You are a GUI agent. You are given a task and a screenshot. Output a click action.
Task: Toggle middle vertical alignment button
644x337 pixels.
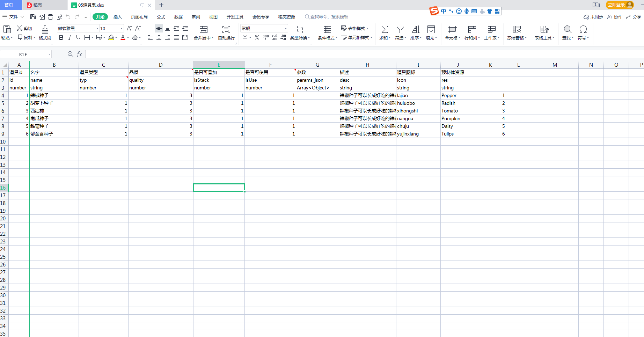coord(159,29)
